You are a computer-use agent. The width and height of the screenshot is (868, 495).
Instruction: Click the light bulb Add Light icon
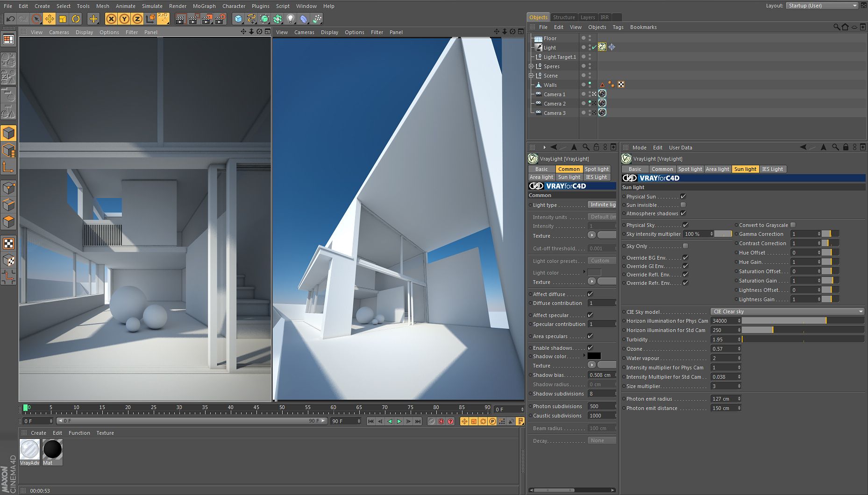pyautogui.click(x=291, y=19)
